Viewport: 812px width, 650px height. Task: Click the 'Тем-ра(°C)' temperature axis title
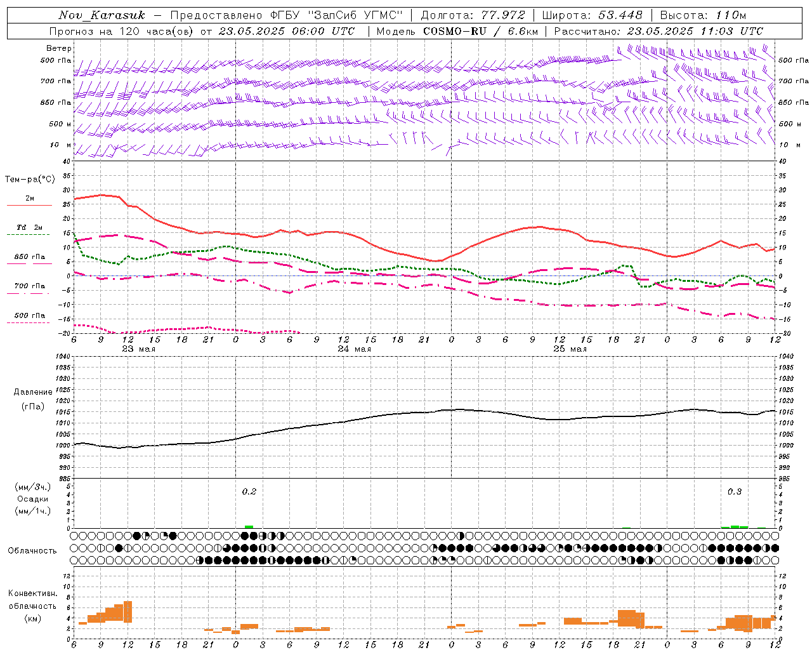click(x=30, y=180)
